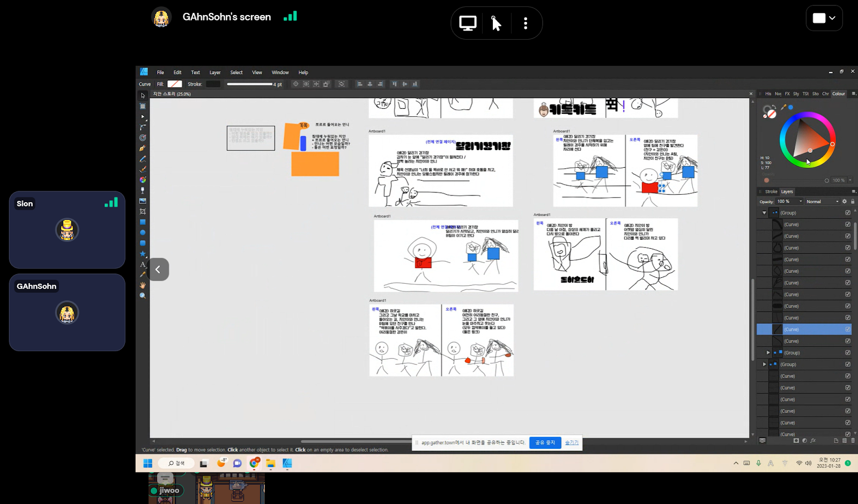This screenshot has height=504, width=858.
Task: Select the View hand tool
Action: [143, 285]
